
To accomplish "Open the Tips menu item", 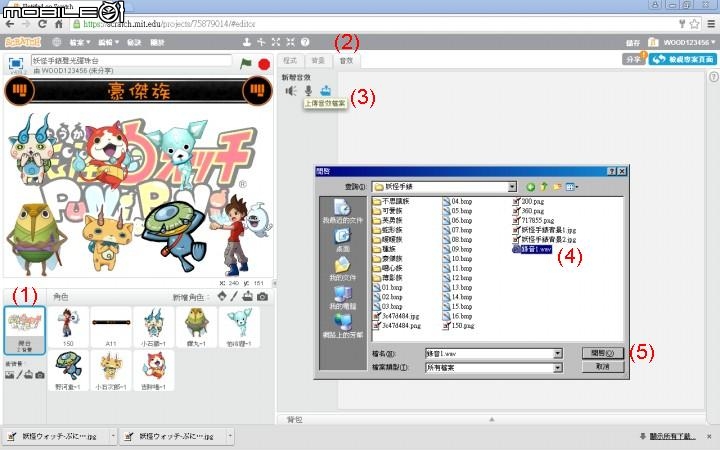I will point(134,42).
